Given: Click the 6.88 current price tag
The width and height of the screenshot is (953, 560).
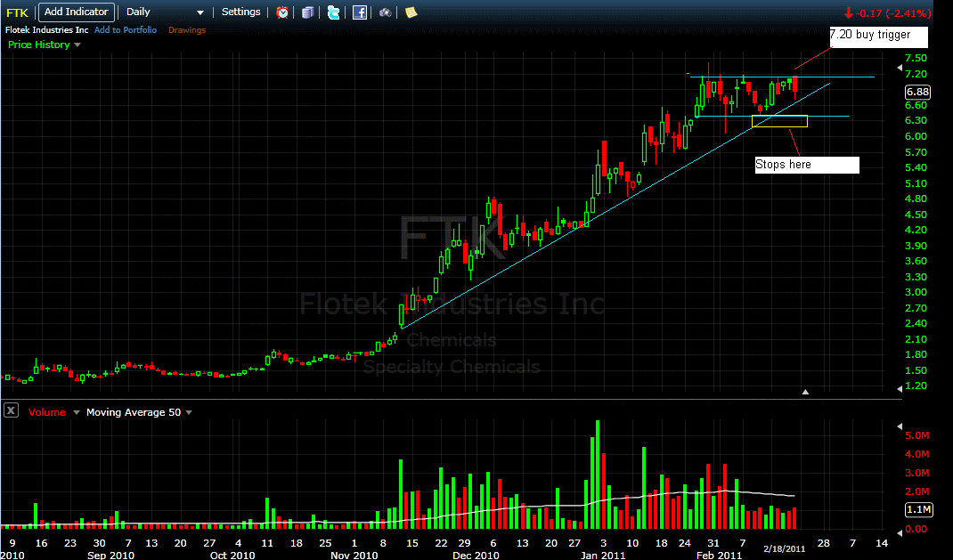Looking at the screenshot, I should click(917, 92).
